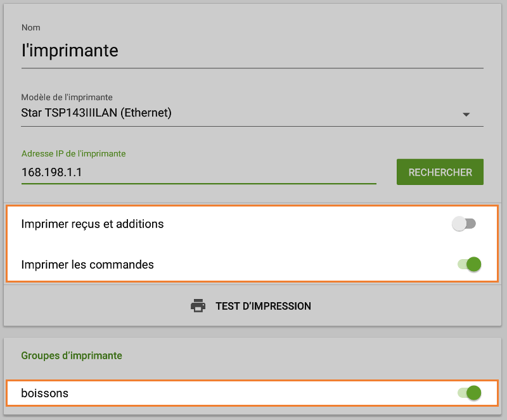The image size is (507, 420).
Task: Click the green knob of the boissons switch
Action: click(x=473, y=393)
